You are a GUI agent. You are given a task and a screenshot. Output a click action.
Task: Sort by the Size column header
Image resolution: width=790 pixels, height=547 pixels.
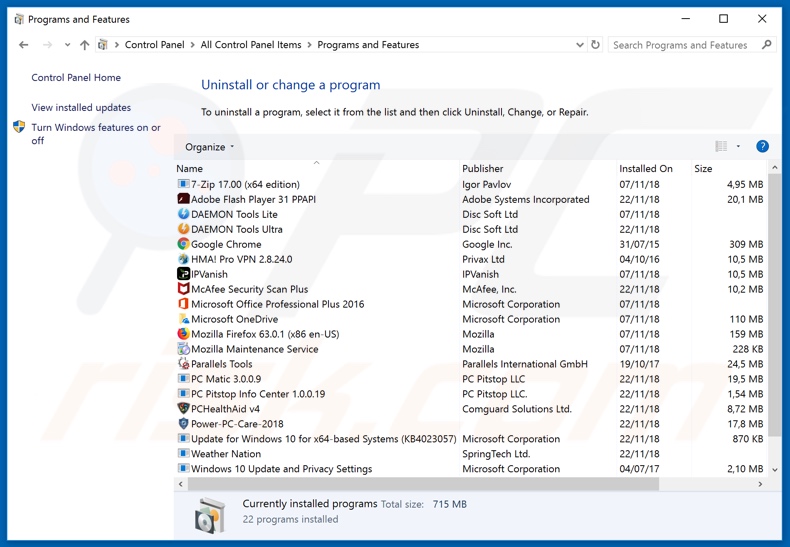(x=703, y=169)
